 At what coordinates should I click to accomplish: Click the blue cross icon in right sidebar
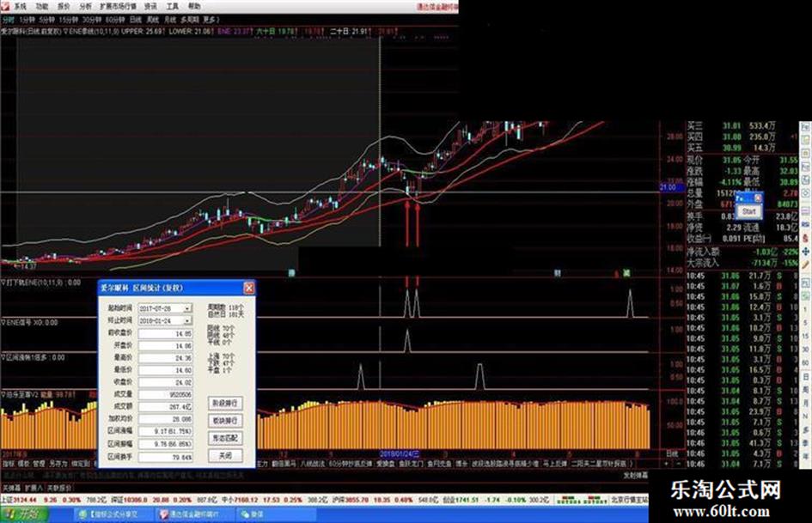(x=806, y=252)
